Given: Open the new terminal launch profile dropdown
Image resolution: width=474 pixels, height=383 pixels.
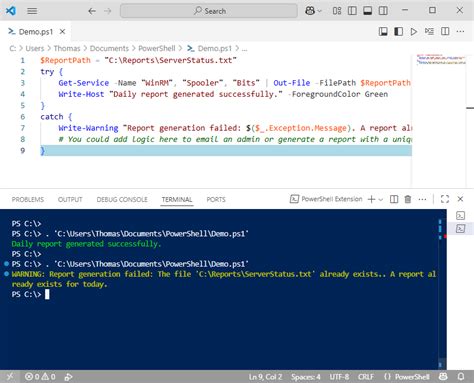Looking at the screenshot, I should [381, 200].
